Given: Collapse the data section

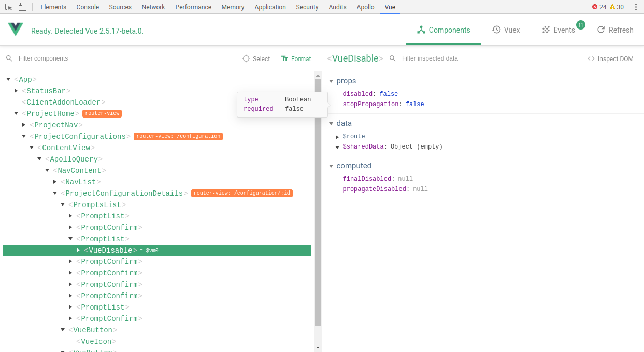Looking at the screenshot, I should (331, 123).
